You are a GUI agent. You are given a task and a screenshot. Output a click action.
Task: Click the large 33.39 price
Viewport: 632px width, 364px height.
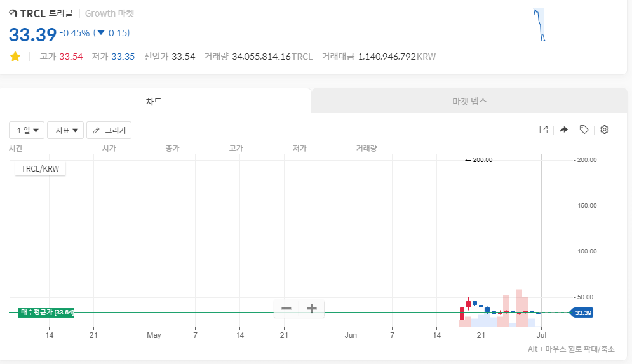[32, 35]
